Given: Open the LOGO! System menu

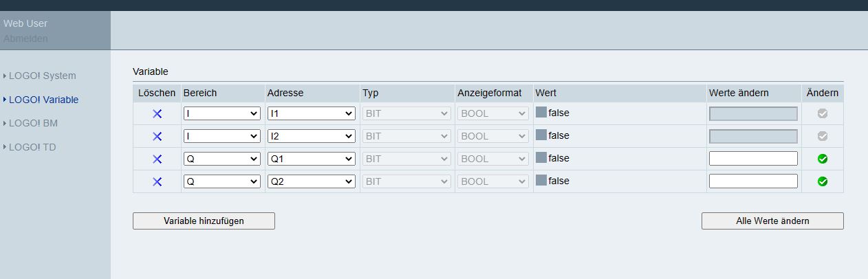Looking at the screenshot, I should pyautogui.click(x=42, y=76).
